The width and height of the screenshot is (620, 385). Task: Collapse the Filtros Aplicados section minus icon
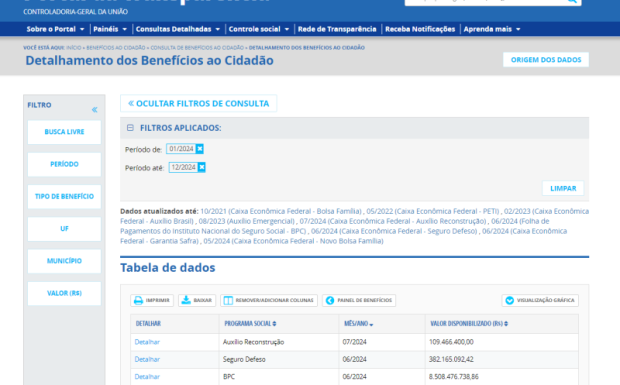tap(130, 128)
